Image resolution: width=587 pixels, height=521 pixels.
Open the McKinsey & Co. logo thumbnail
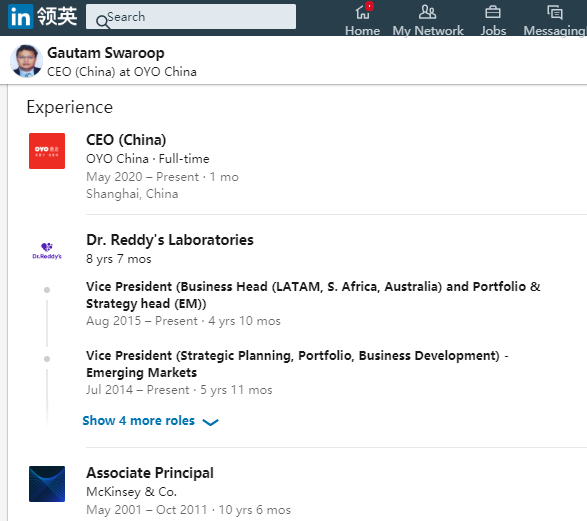pos(47,484)
